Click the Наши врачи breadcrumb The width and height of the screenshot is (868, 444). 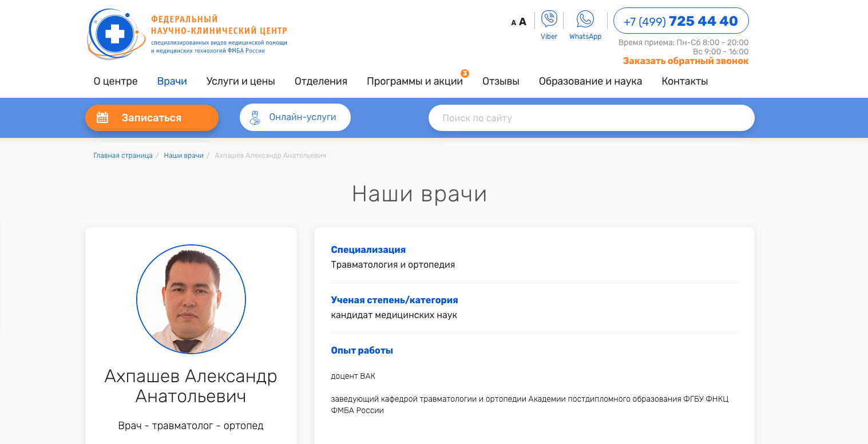click(184, 156)
